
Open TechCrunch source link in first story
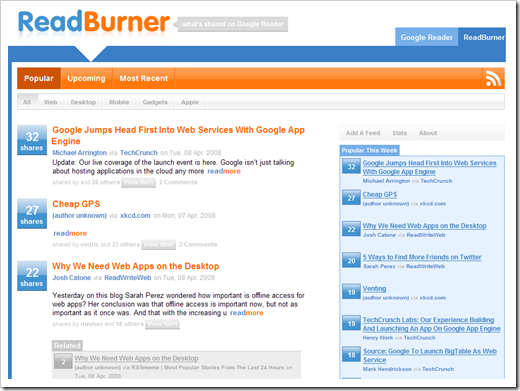[139, 153]
